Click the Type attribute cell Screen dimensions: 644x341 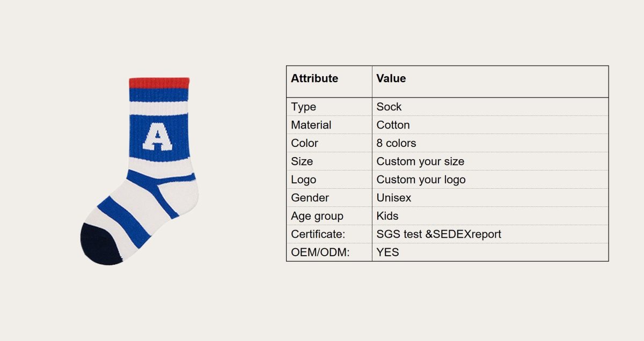point(304,107)
